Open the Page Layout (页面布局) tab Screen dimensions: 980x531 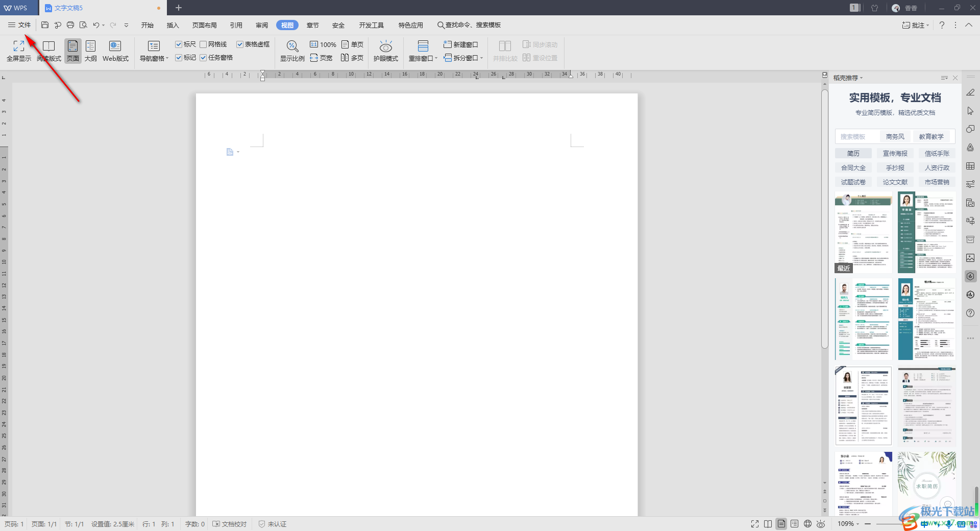coord(205,25)
